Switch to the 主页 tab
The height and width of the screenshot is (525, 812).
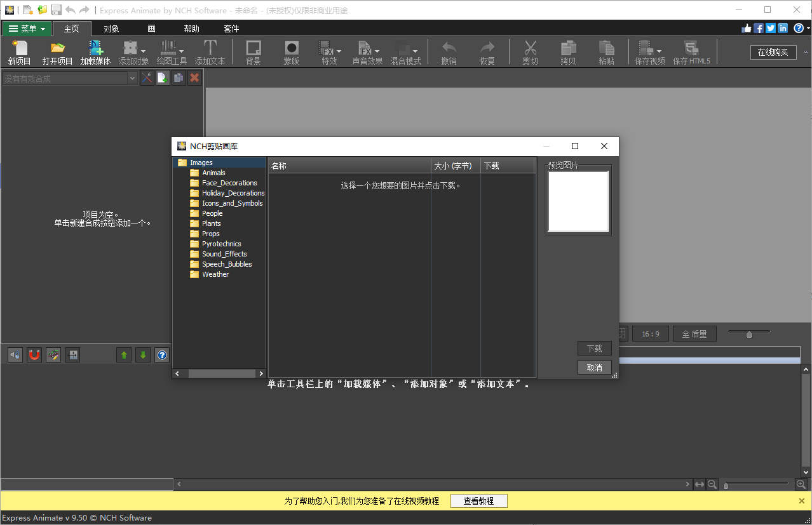(x=72, y=29)
